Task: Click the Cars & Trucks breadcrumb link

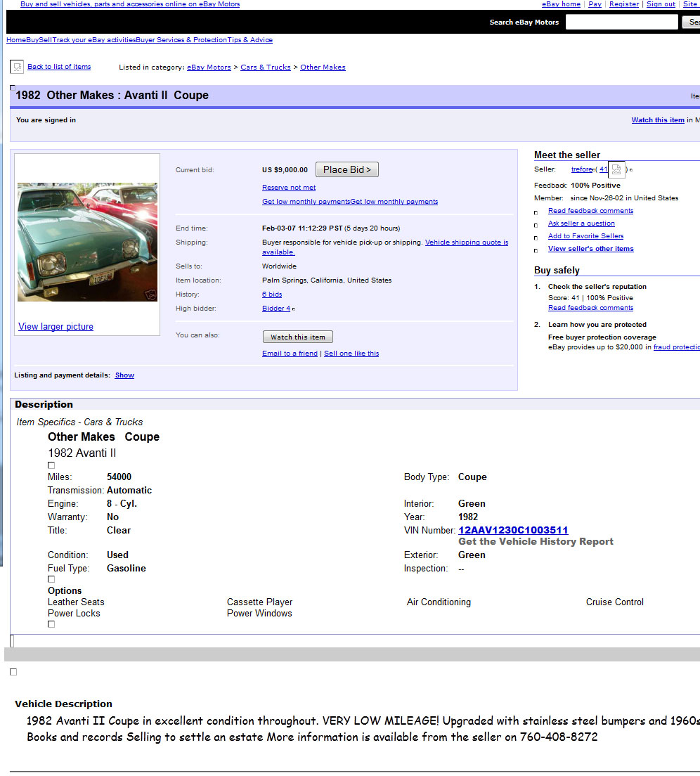Action: [265, 67]
